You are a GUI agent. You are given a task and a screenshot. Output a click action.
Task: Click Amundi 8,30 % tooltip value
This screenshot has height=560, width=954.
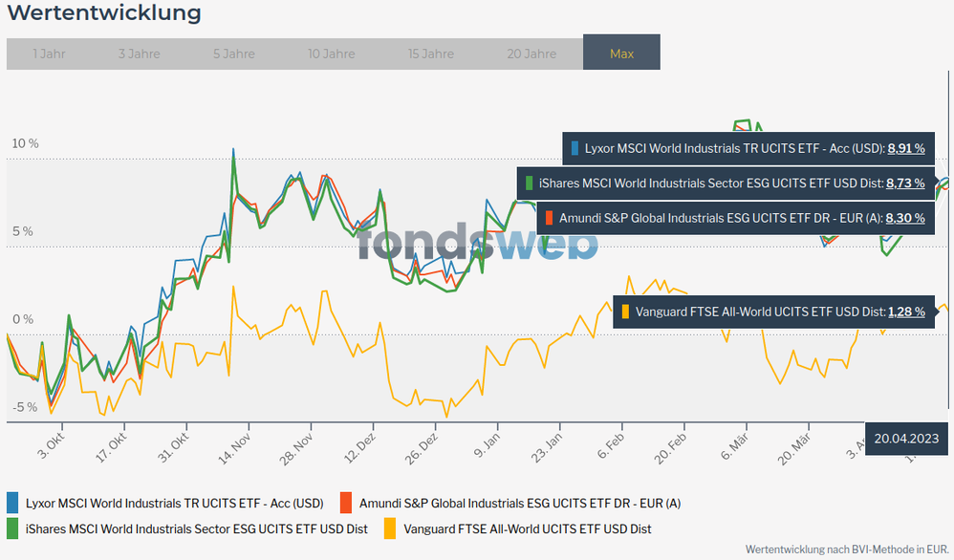(905, 218)
